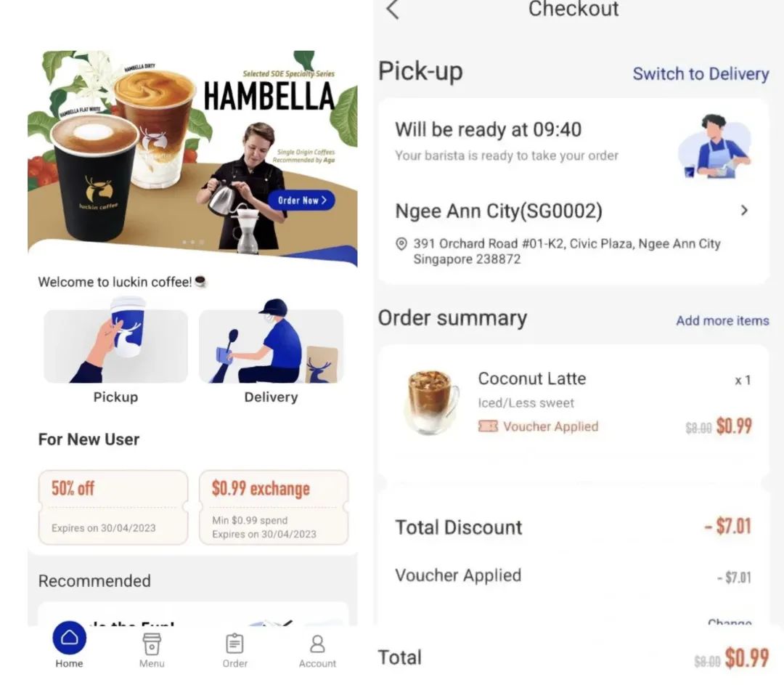Open the Order clipboard icon tab
Viewport: 784px width, 685px height.
click(234, 644)
